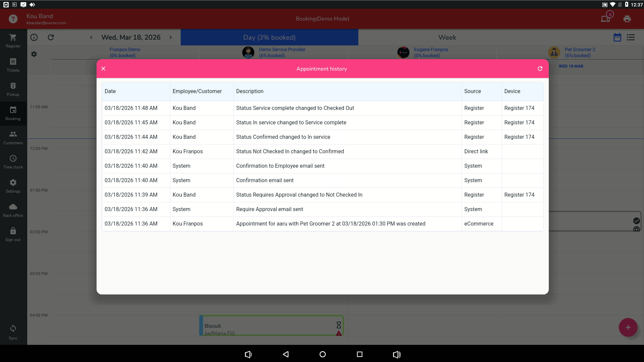Go to previous day with left chevron
644x362 pixels.
[x=91, y=37]
